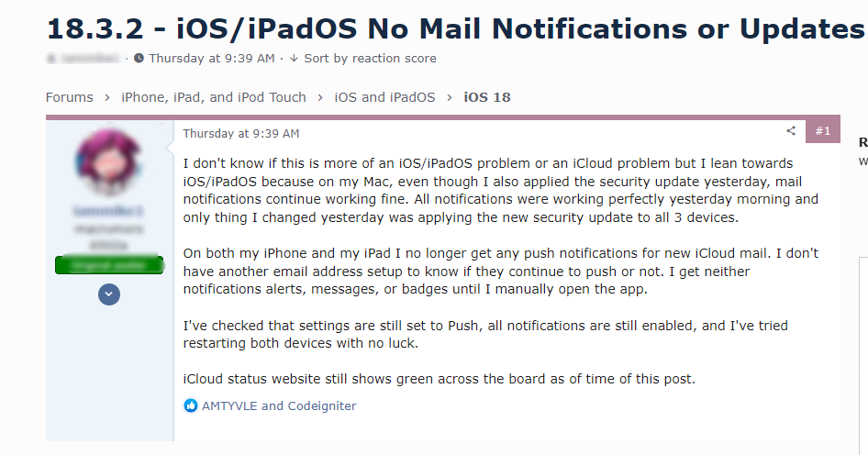Screen dimensions: 868x455
Task: Go to iPhone, iPad, and iPod Touch breadcrumb
Action: (214, 97)
